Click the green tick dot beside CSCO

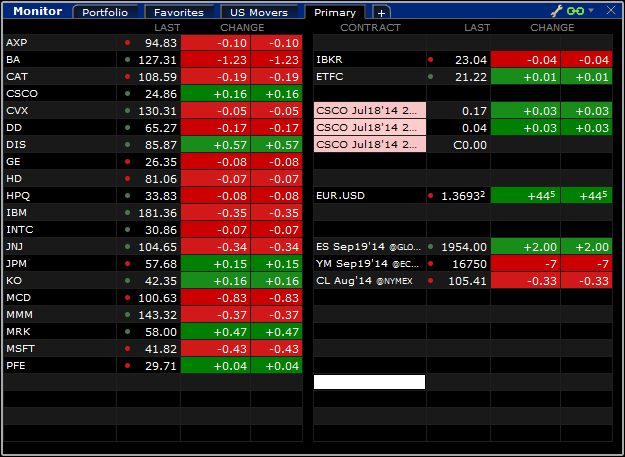pyautogui.click(x=128, y=94)
